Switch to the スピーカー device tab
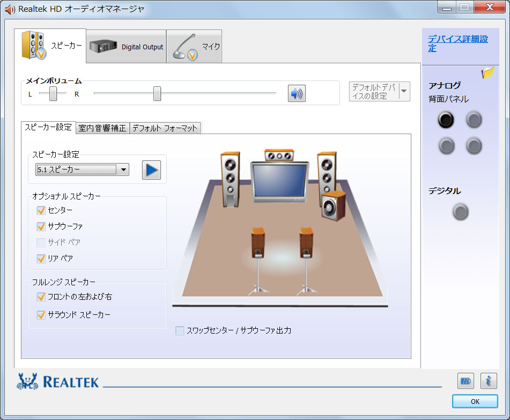This screenshot has height=420, width=510. (50, 46)
